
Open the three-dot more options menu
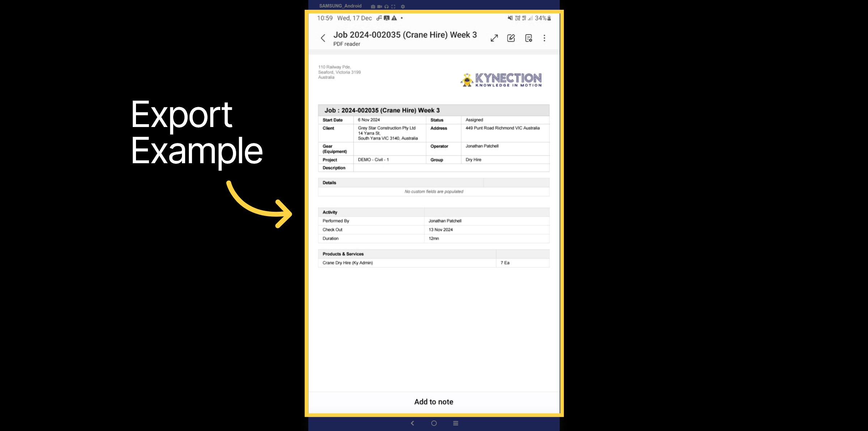click(x=544, y=38)
